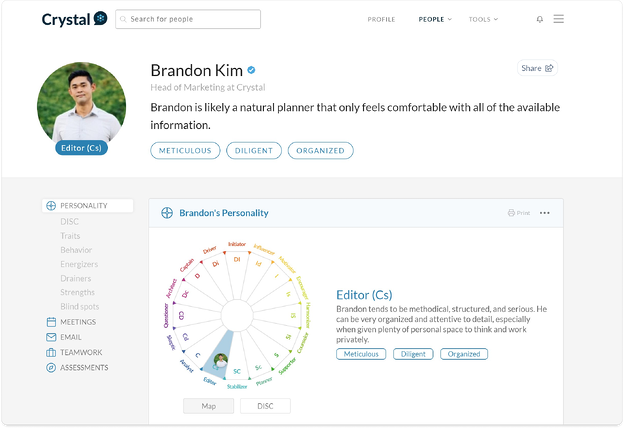
Task: Switch chart view to DISC
Action: tap(265, 406)
